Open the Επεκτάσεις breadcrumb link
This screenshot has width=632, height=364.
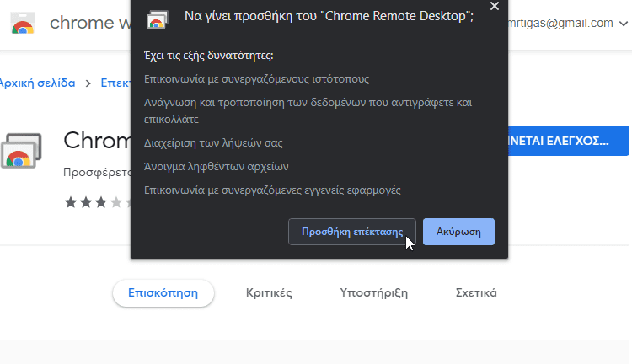pos(115,83)
